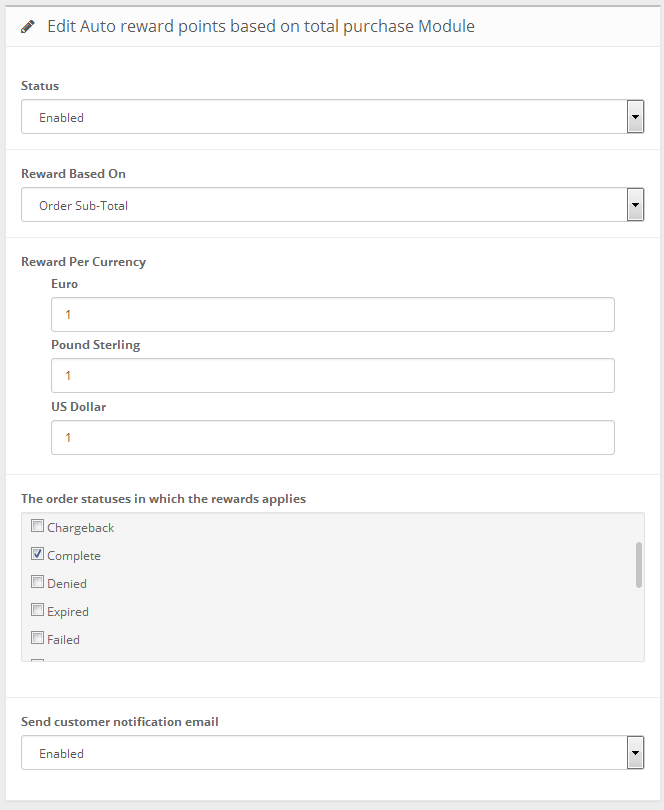
Task: Uncheck the Complete order status
Action: (38, 554)
